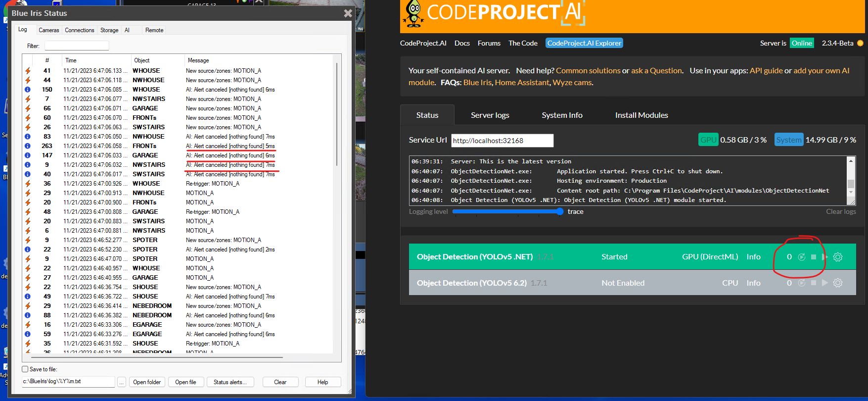Click the Help button
Screen dimensions: 868x401
[x=323, y=382]
